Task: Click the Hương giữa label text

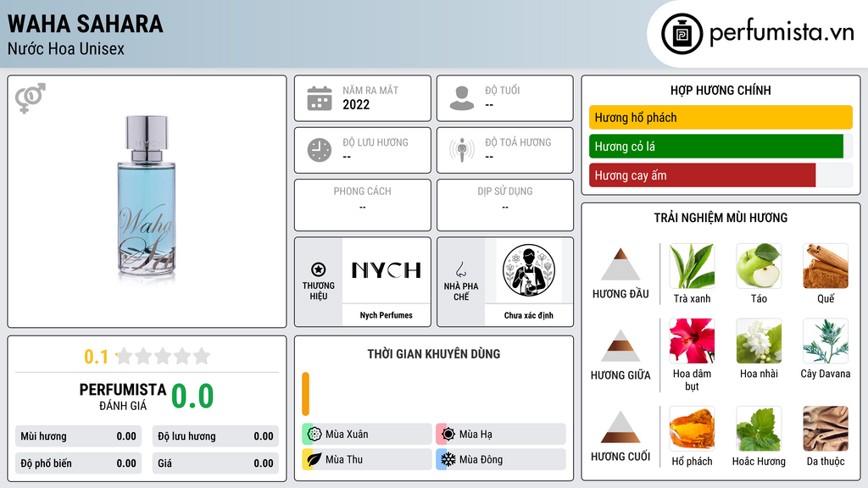Action: click(620, 375)
